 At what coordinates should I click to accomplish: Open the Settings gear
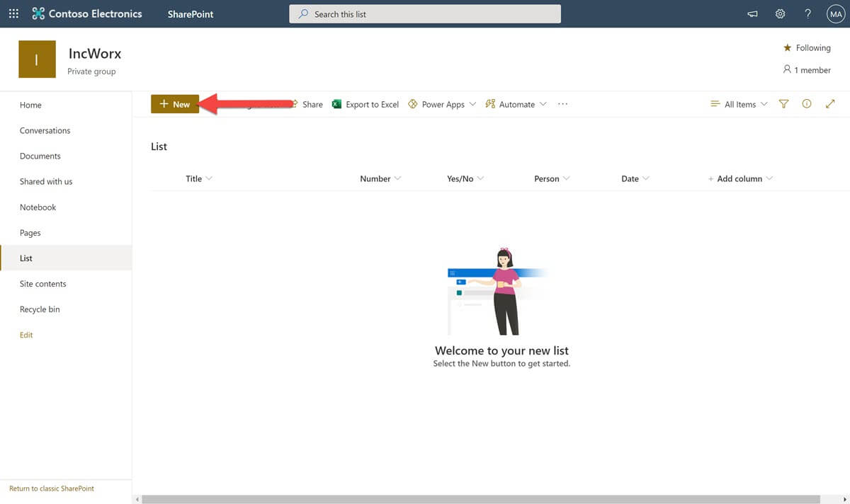780,13
